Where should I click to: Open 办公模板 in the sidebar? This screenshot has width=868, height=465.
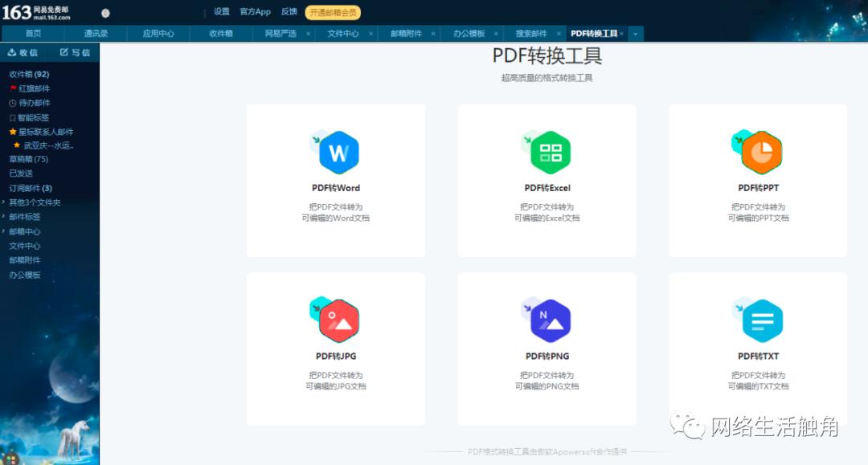tap(24, 275)
